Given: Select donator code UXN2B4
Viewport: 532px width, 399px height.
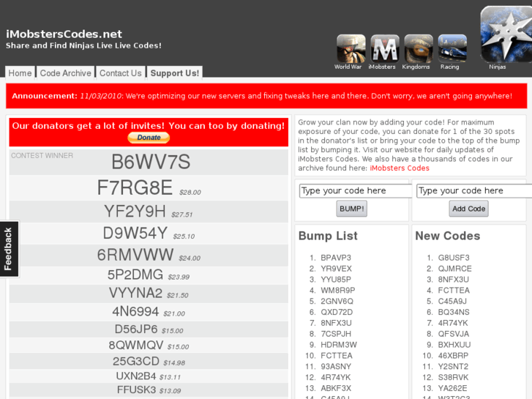Looking at the screenshot, I should [x=136, y=376].
